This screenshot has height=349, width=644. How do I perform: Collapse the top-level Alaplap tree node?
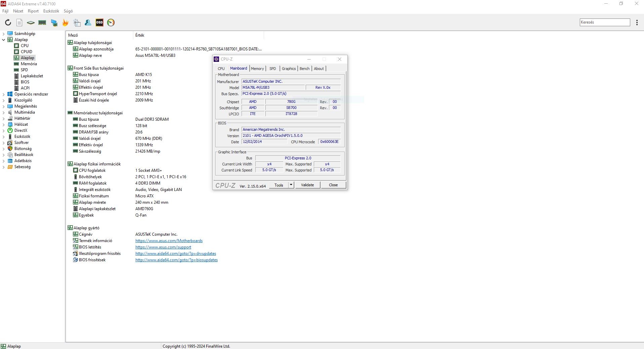click(3, 40)
